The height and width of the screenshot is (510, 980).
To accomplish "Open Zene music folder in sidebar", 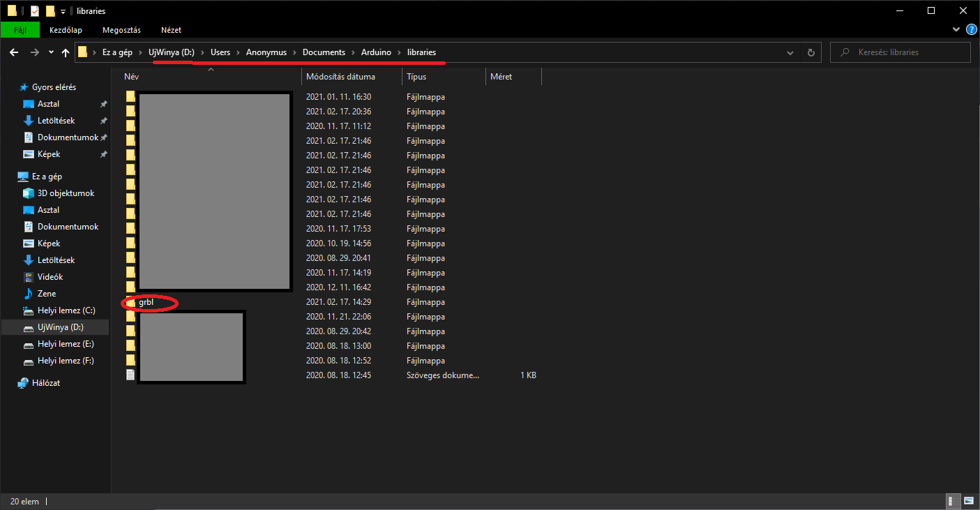I will (x=47, y=294).
